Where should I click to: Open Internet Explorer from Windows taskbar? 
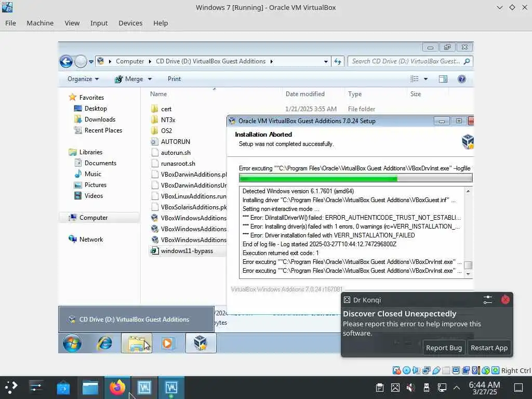click(104, 343)
